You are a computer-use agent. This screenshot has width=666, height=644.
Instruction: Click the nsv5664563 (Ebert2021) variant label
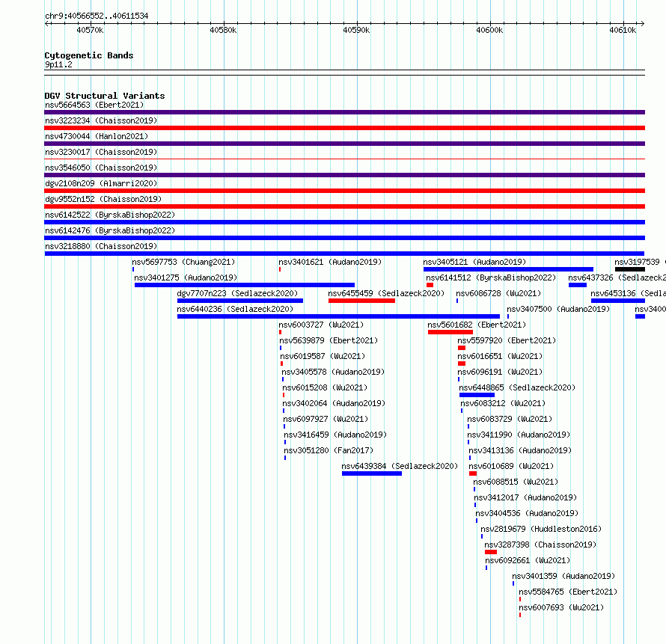click(x=94, y=105)
